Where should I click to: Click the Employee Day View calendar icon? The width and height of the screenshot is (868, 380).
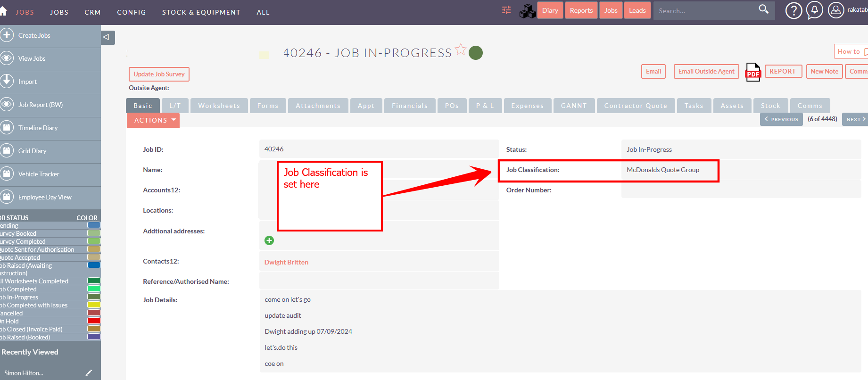(x=7, y=197)
